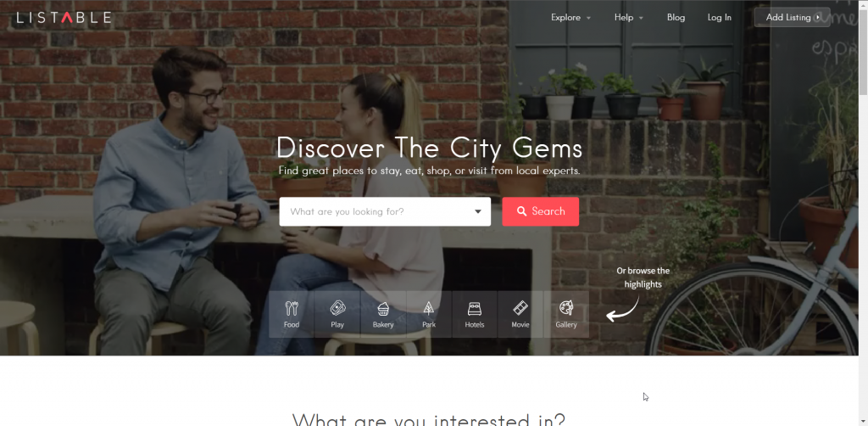
Task: Click the Add Listing button
Action: coord(793,17)
